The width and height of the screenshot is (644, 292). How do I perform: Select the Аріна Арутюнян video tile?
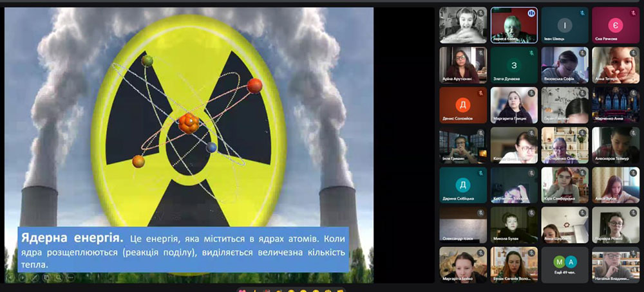click(462, 65)
